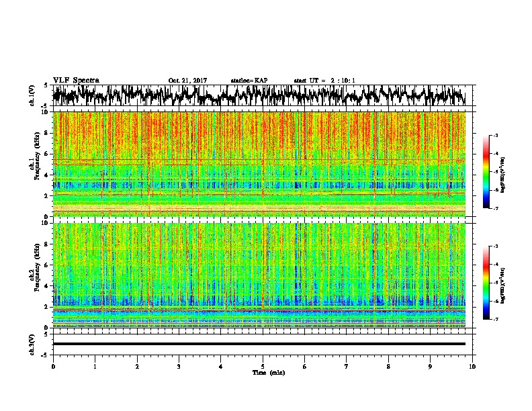Image resolution: width=532 pixels, height=411 pixels.
Task: Click the ch.1 spectrogram color bar
Action: tap(486, 172)
